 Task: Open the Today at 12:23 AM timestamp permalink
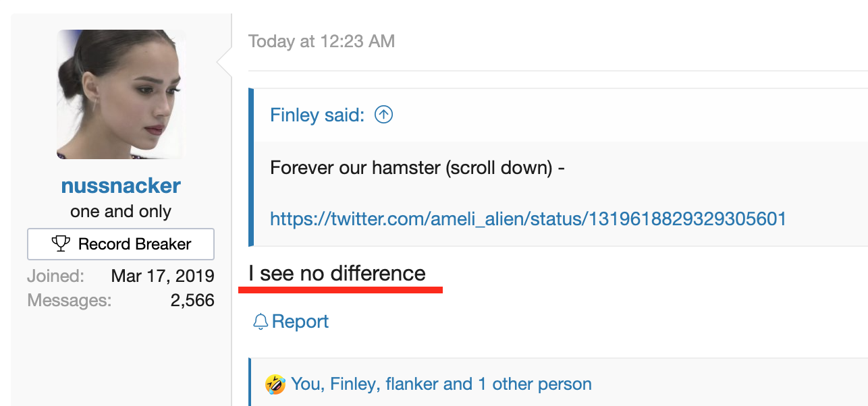click(x=321, y=41)
